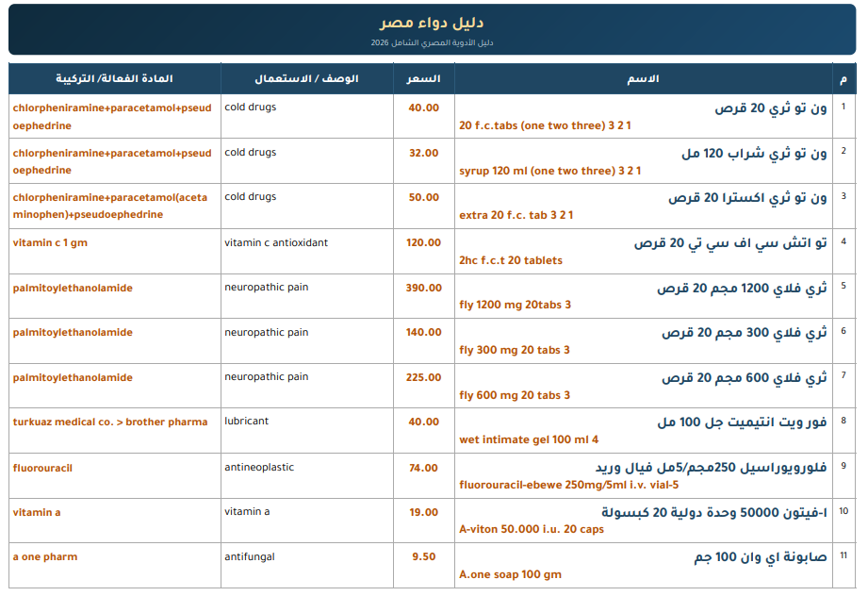The height and width of the screenshot is (596, 868).
Task: Click turkuaz medical co. > brother pharma
Action: click(x=110, y=422)
